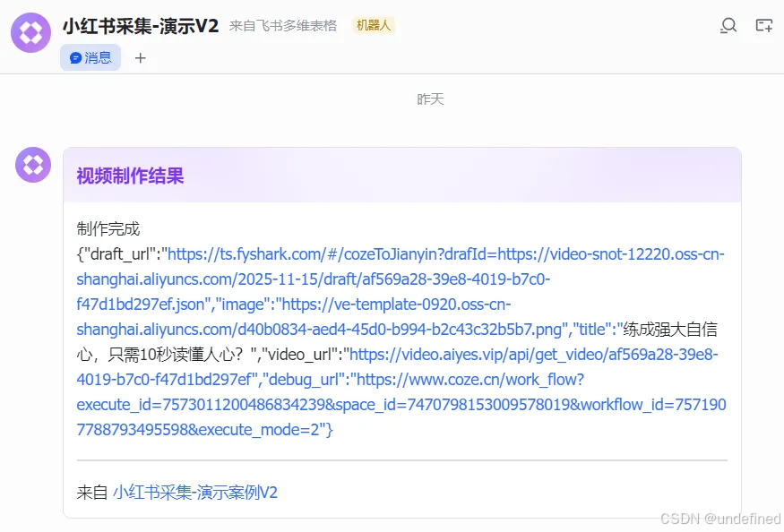Click the bot avatar beside the message card

pos(33,165)
